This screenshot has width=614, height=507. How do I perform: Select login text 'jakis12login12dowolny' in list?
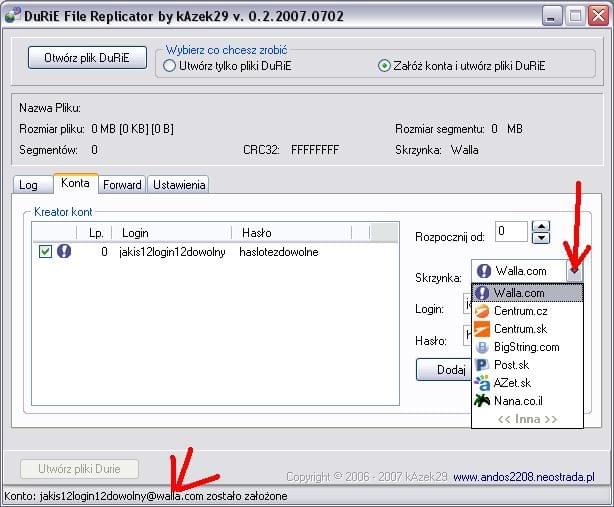[x=172, y=252]
